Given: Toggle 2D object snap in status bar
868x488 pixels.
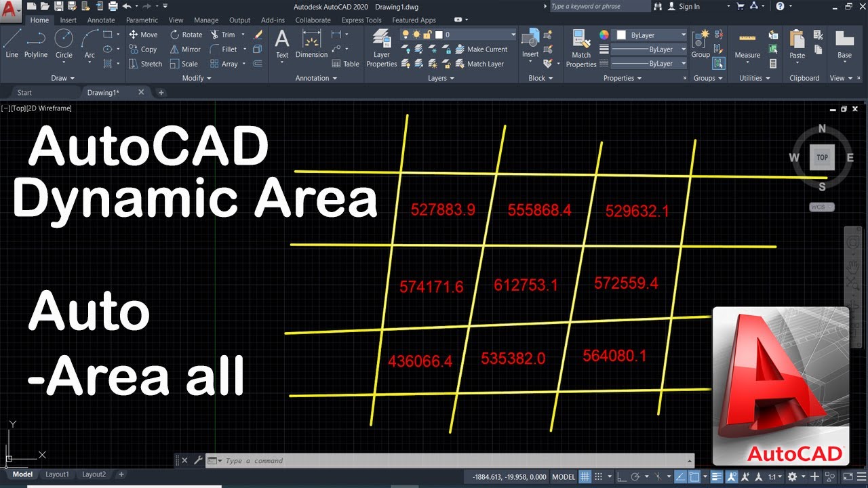Looking at the screenshot, I should 695,476.
